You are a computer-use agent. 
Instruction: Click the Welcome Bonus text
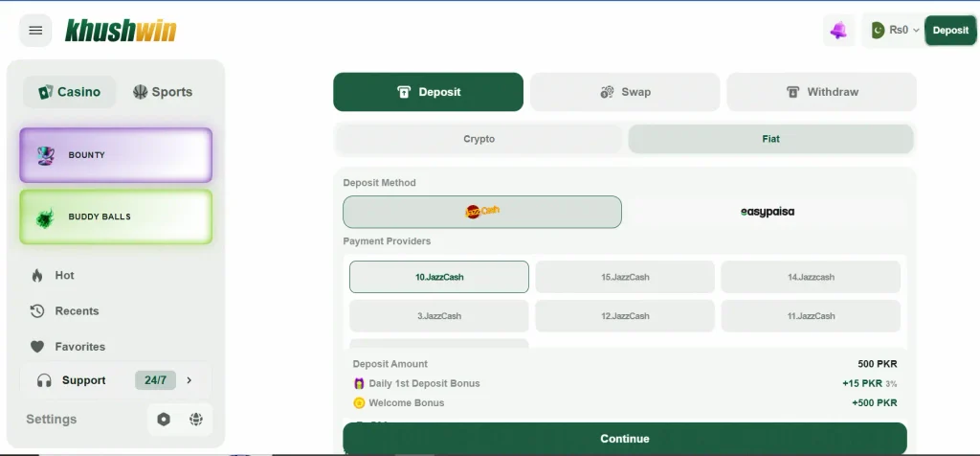406,402
